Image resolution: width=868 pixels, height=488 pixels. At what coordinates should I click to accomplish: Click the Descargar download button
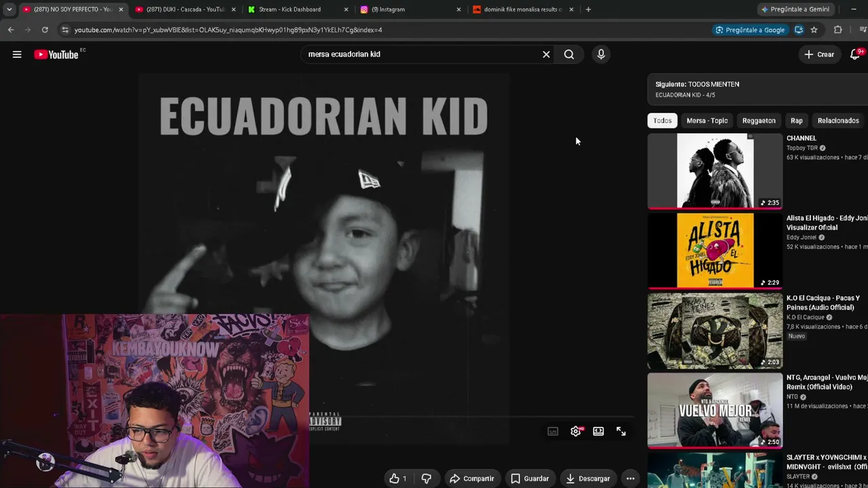point(588,479)
